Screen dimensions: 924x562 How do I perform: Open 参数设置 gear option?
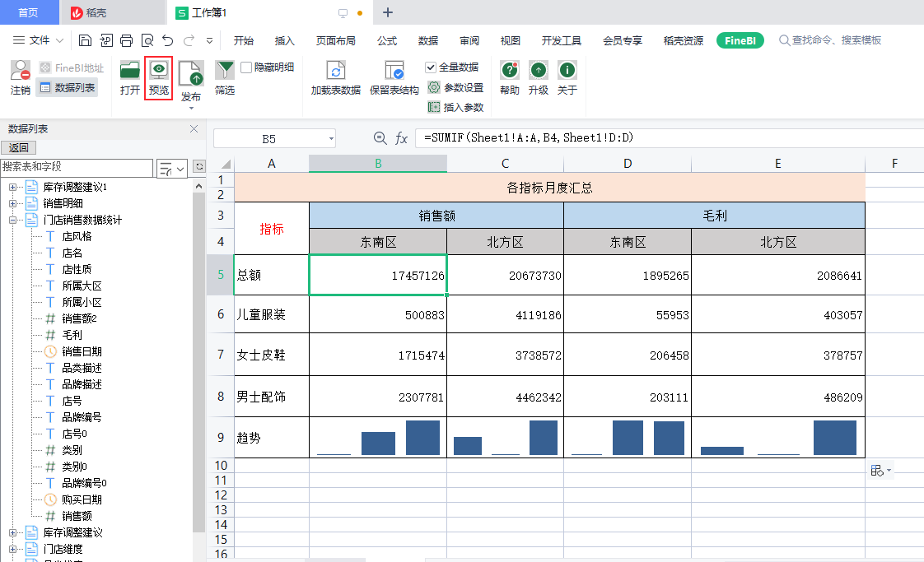pos(456,87)
